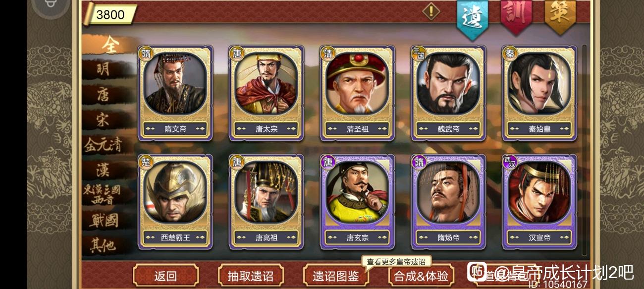Open the 西楚霸王 card

tap(175, 202)
